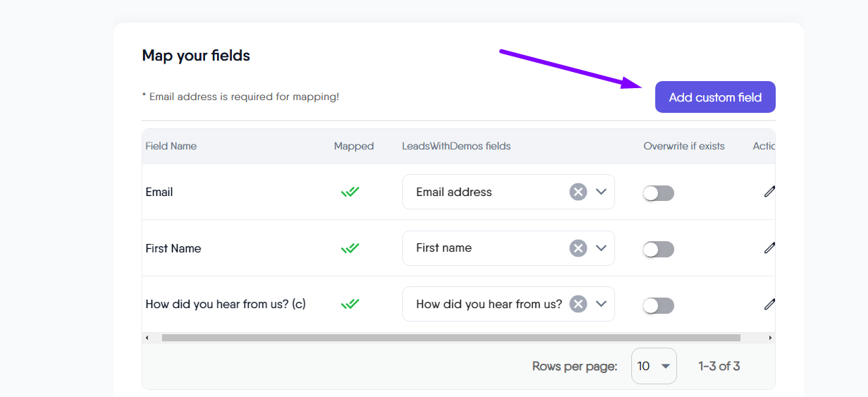Click the Email row mapped checkmark icon
This screenshot has height=397, width=868.
(x=350, y=192)
